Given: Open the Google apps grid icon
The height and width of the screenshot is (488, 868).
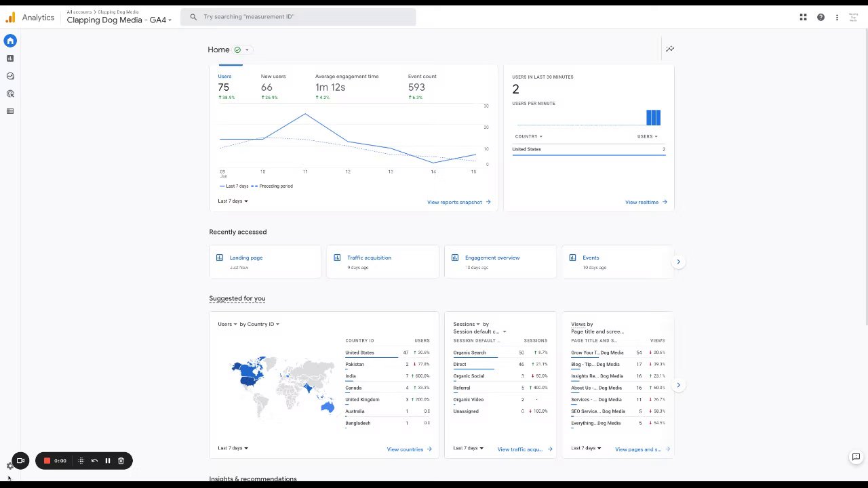Looking at the screenshot, I should (x=803, y=18).
